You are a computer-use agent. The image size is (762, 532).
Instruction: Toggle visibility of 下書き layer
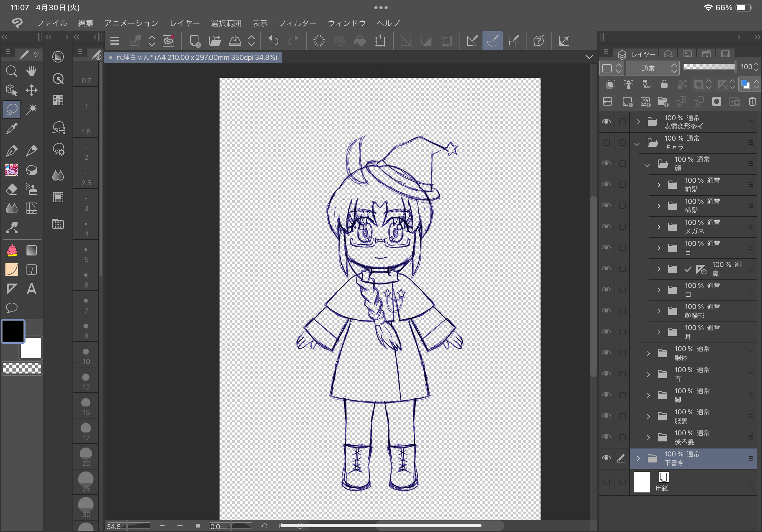(606, 458)
